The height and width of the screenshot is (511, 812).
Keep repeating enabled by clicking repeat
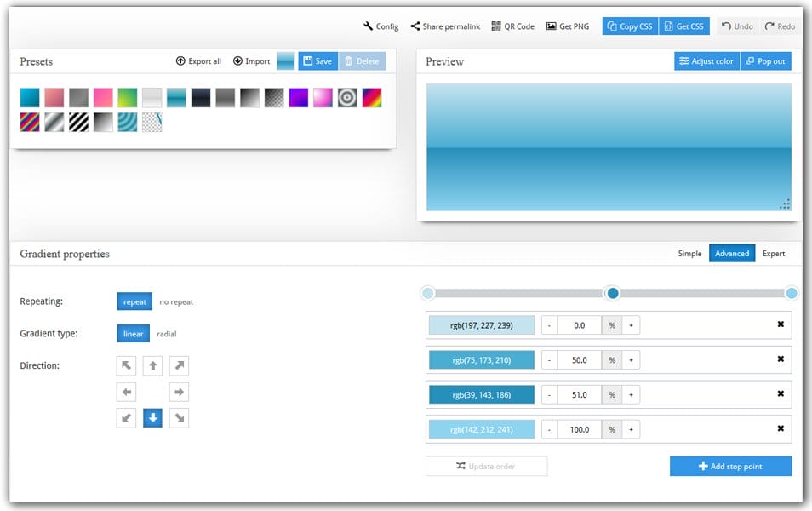tap(134, 301)
